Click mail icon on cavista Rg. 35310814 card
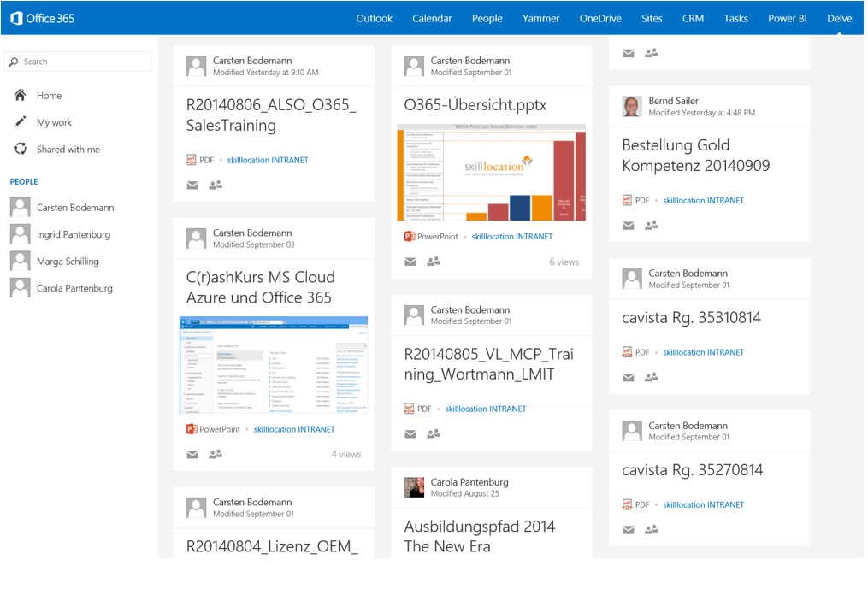Viewport: 868px width, 589px height. [629, 378]
